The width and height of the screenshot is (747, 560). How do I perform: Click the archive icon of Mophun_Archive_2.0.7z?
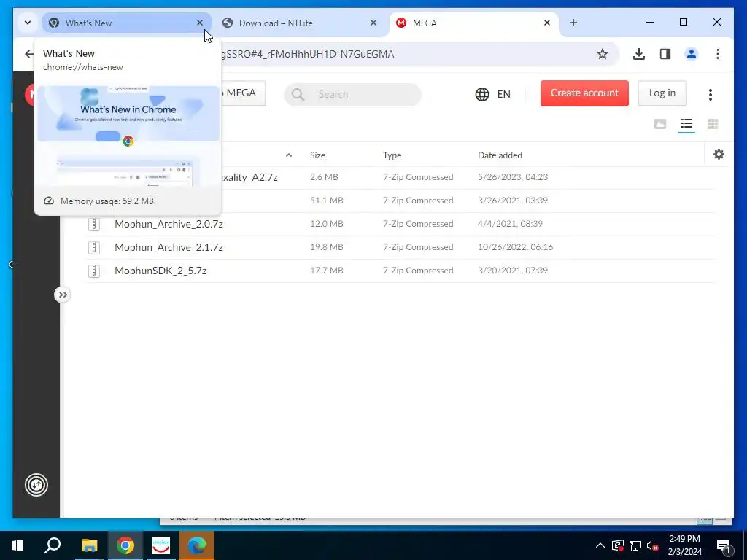pos(94,224)
